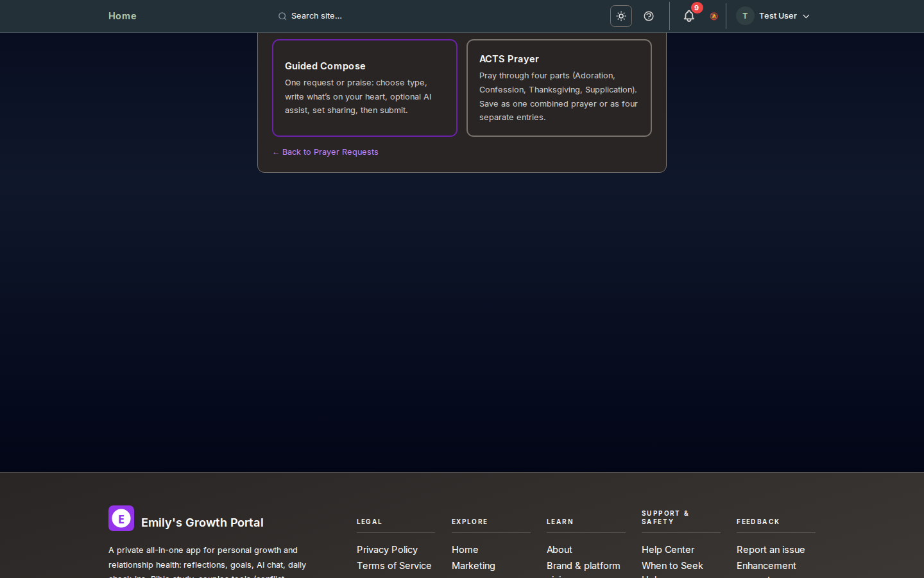Choose the ACTS Prayer card
924x578 pixels.
coord(559,88)
